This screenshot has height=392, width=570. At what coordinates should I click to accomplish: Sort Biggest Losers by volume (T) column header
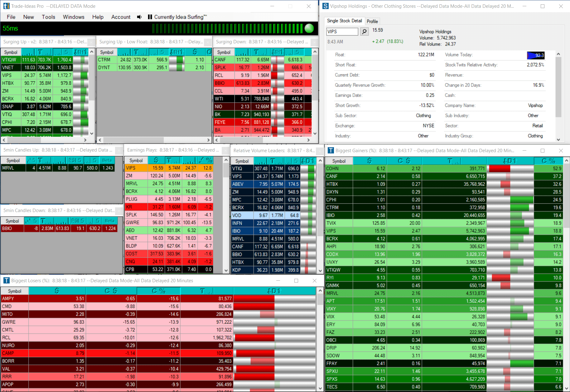pyautogui.click(x=207, y=291)
